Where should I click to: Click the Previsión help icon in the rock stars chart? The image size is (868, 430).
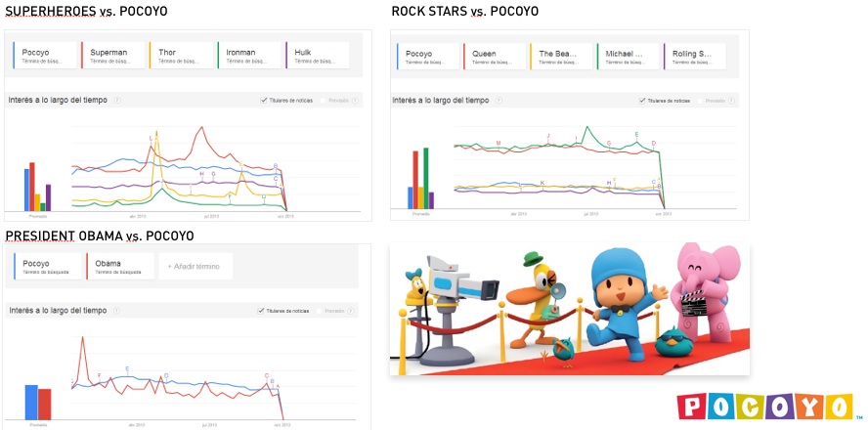coord(733,100)
